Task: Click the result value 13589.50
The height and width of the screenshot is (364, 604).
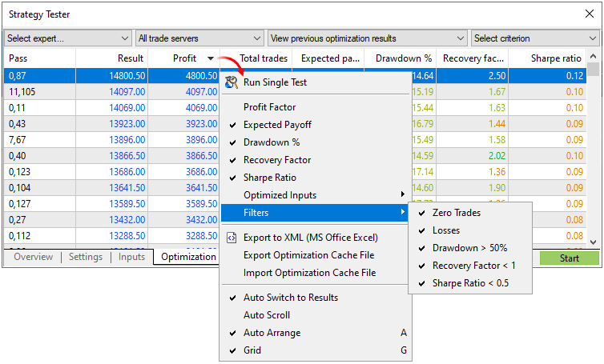Action: coord(127,203)
